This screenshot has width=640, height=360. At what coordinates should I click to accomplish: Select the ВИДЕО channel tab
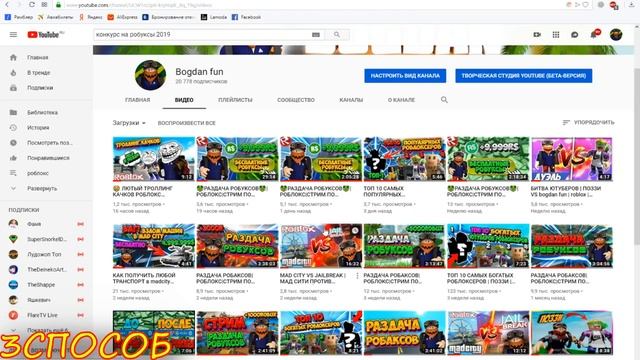click(x=184, y=100)
